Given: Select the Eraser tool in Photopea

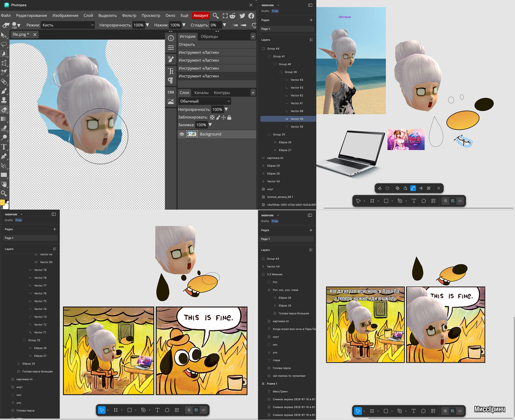Looking at the screenshot, I should (x=4, y=110).
